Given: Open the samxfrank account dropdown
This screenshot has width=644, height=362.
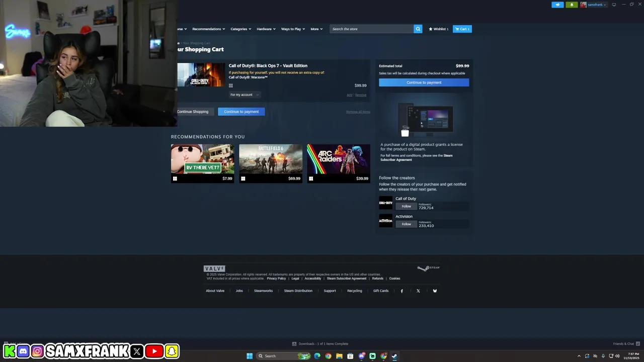Looking at the screenshot, I should [597, 5].
